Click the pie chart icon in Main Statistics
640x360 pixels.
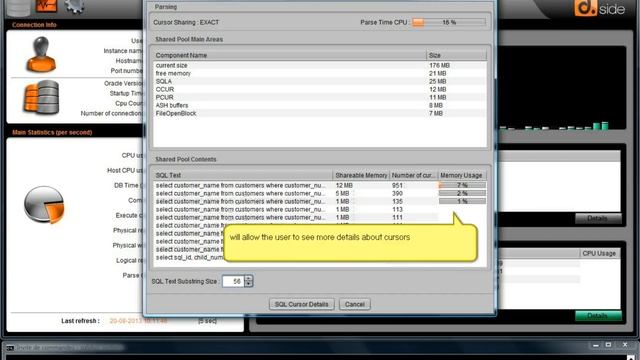click(44, 204)
